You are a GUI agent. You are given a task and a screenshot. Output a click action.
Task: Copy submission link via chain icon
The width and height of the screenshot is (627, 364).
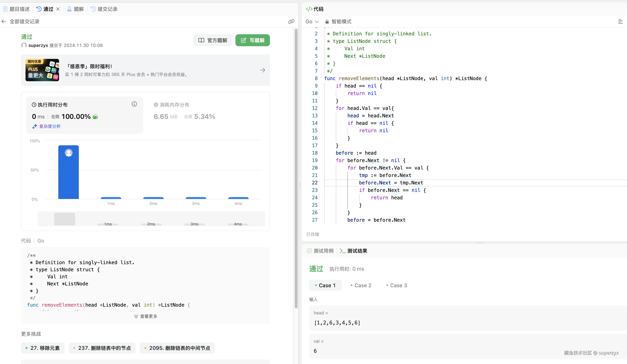[291, 22]
